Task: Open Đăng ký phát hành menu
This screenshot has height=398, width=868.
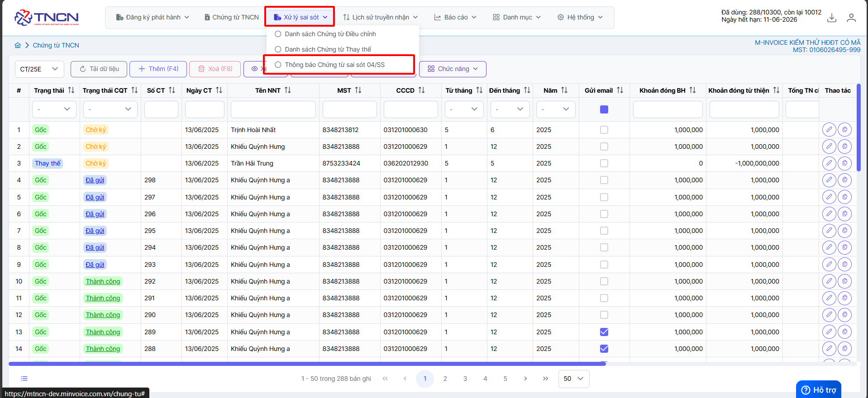Action: (x=153, y=18)
